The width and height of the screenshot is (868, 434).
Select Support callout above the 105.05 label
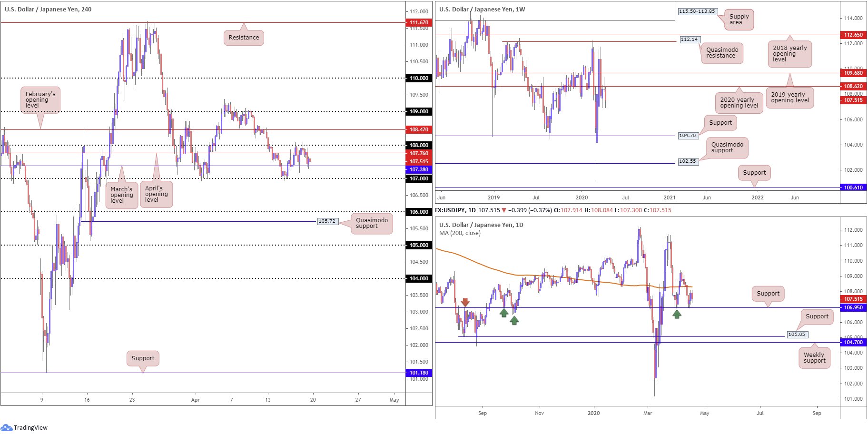tap(817, 316)
